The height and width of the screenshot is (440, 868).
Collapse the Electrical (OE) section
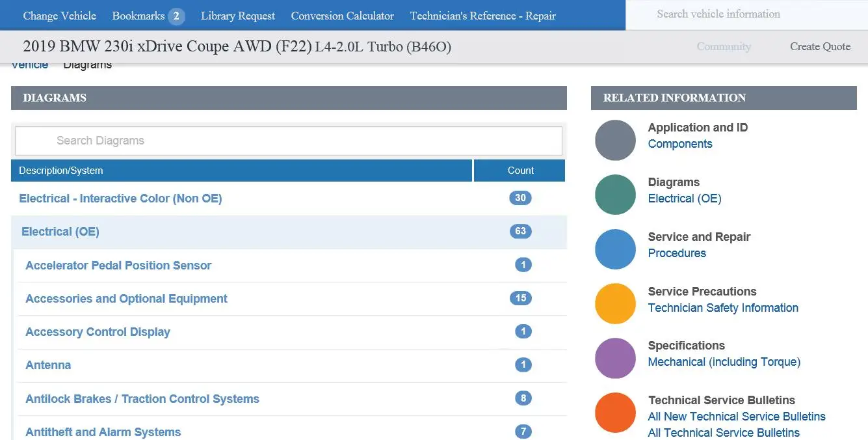coord(60,232)
